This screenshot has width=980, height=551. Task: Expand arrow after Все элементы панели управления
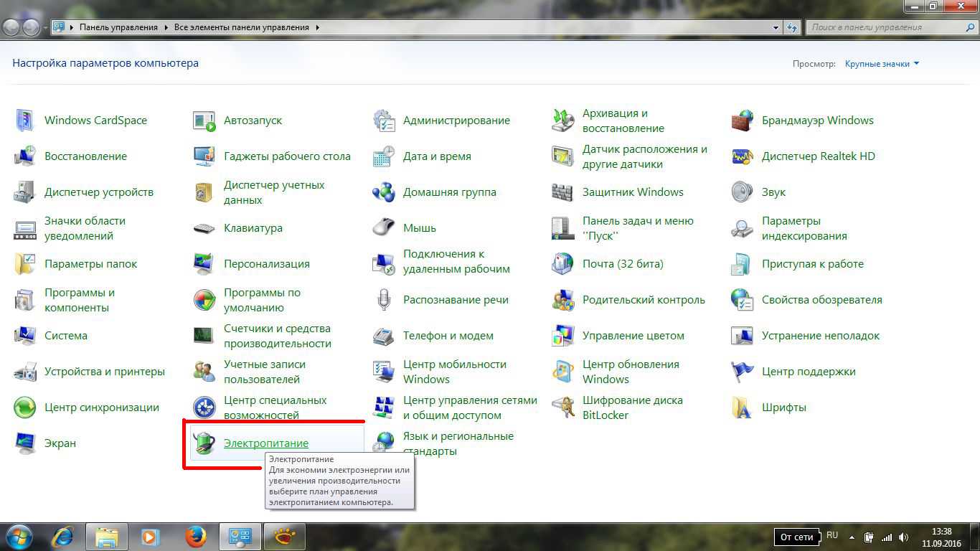pos(317,27)
